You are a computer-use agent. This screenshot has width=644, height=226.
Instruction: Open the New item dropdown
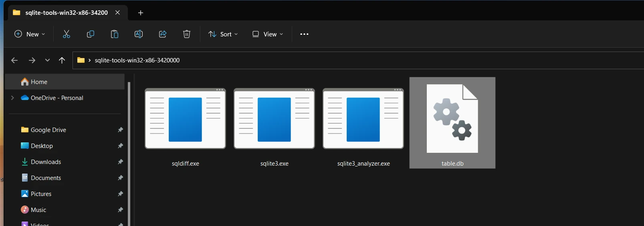(x=30, y=34)
